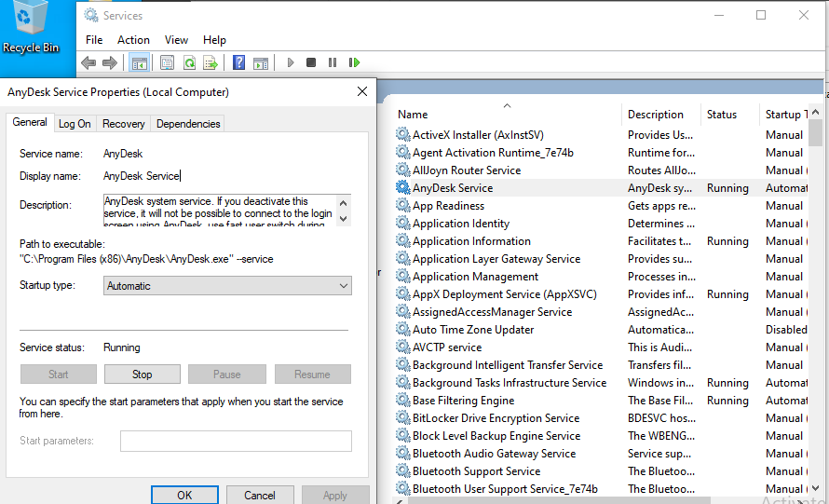
Task: Open the Recycle Bin desktop icon
Action: [30, 26]
